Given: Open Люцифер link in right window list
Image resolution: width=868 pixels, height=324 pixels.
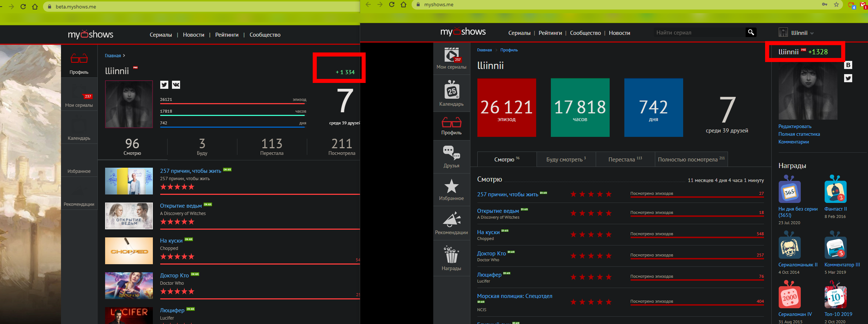Looking at the screenshot, I should (x=489, y=274).
